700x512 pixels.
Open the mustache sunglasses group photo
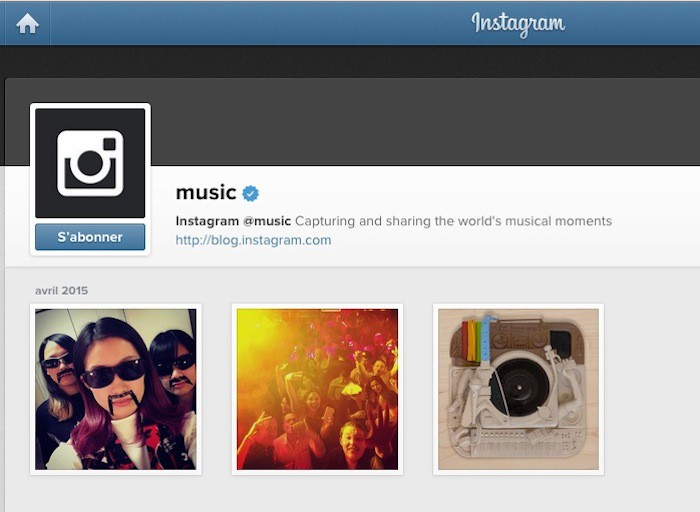click(x=116, y=389)
